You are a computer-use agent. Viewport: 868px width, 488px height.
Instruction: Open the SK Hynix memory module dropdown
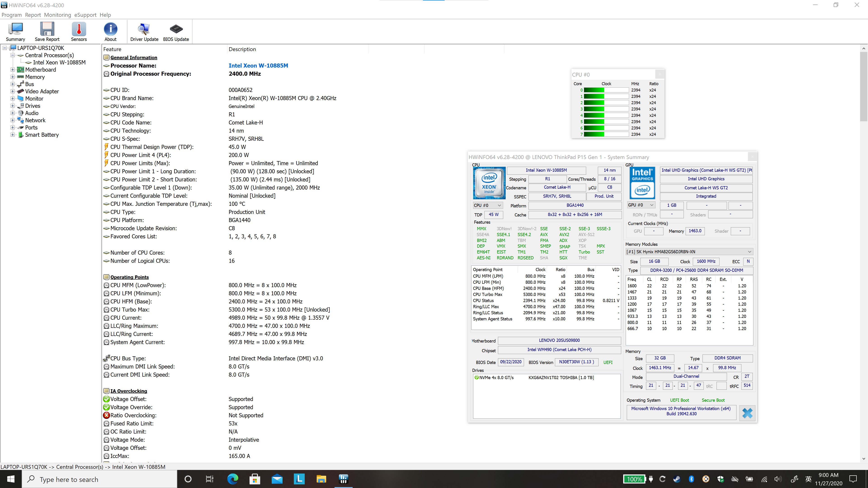click(689, 252)
